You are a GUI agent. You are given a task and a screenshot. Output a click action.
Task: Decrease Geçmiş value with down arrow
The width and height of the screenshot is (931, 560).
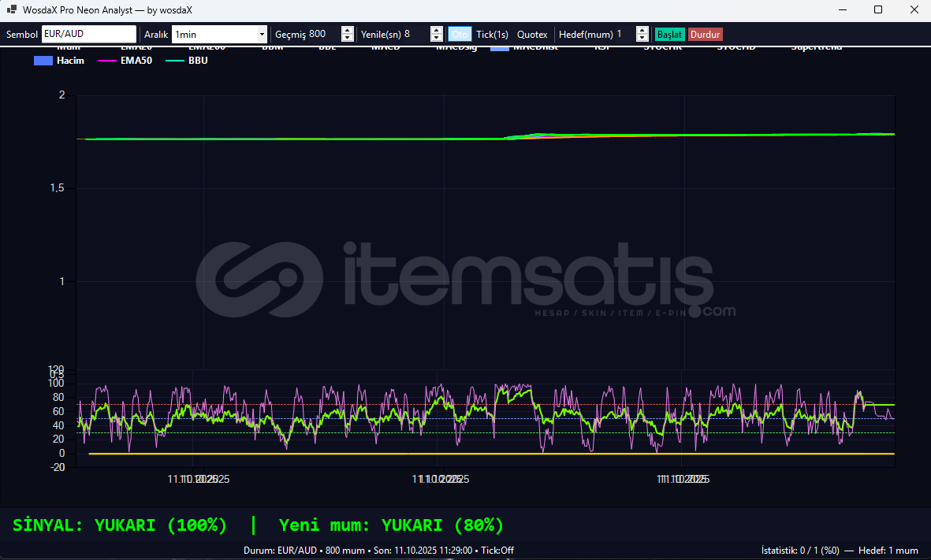[347, 39]
